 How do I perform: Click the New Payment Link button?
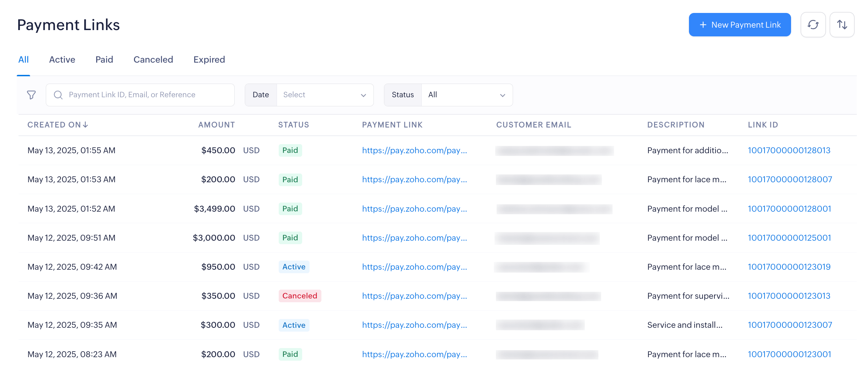740,25
